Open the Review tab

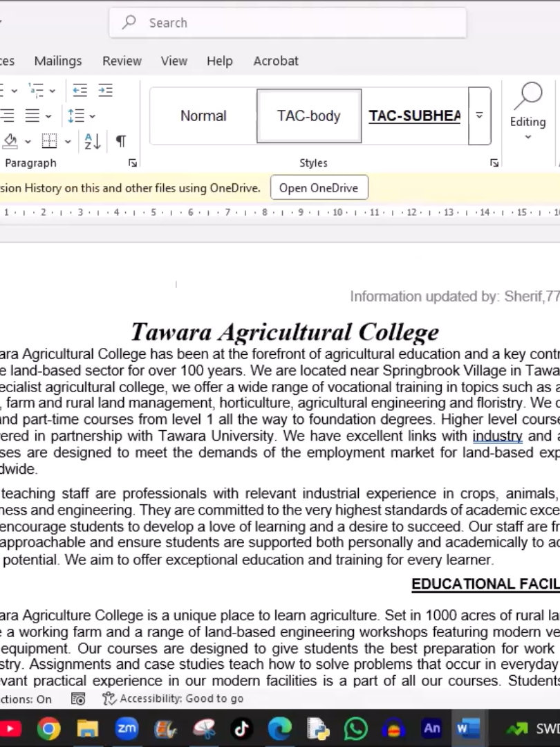click(122, 61)
